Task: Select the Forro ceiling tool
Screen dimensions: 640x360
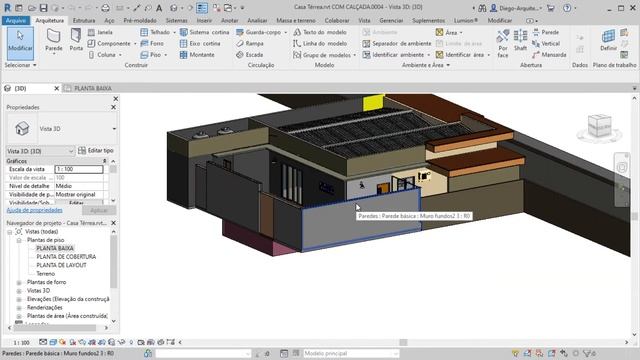Action: point(152,43)
